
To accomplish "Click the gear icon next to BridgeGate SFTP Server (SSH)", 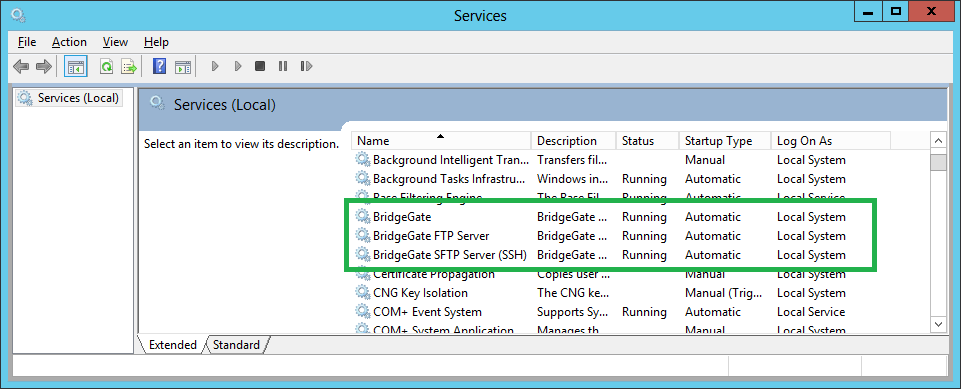I will (x=363, y=255).
